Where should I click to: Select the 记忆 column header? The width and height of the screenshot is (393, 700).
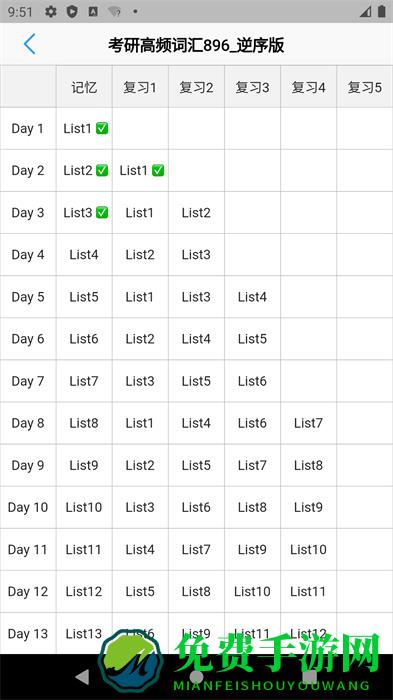84,87
